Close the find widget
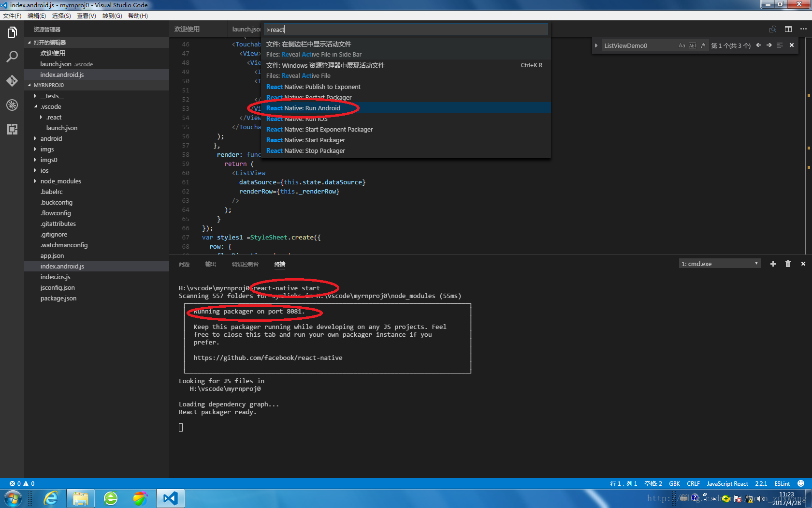This screenshot has width=812, height=508. coord(792,45)
